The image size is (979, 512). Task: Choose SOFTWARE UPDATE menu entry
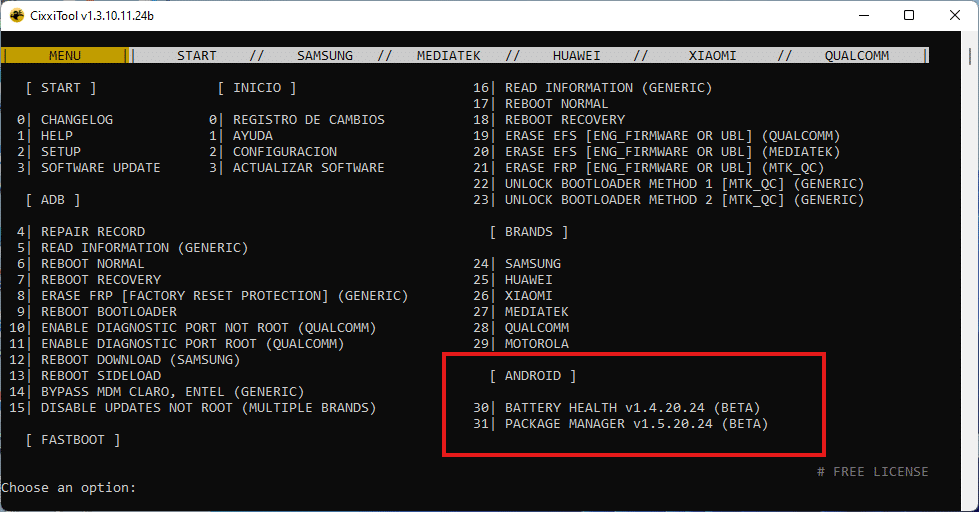tap(100, 168)
